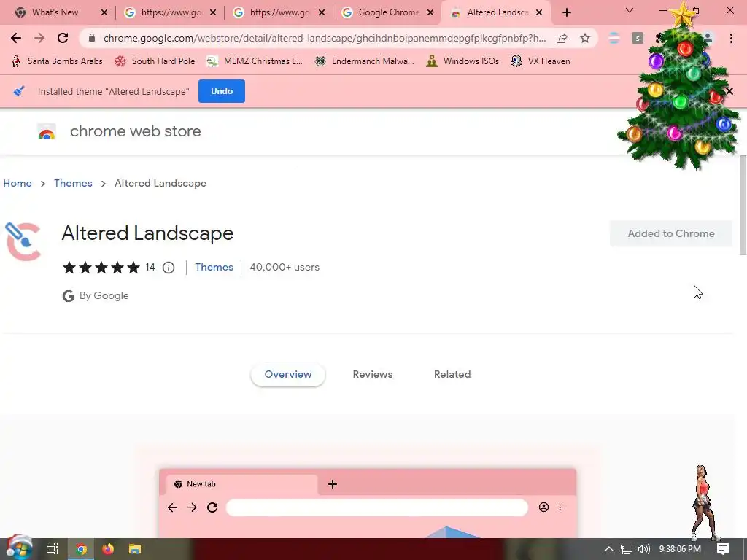Click the theme preview screenshot
Screen dimensions: 747x560
[x=368, y=503]
